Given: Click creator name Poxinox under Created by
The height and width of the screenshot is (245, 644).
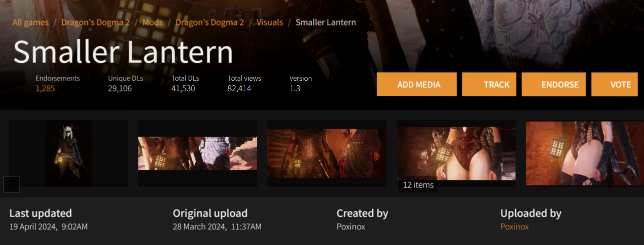Looking at the screenshot, I should (351, 227).
